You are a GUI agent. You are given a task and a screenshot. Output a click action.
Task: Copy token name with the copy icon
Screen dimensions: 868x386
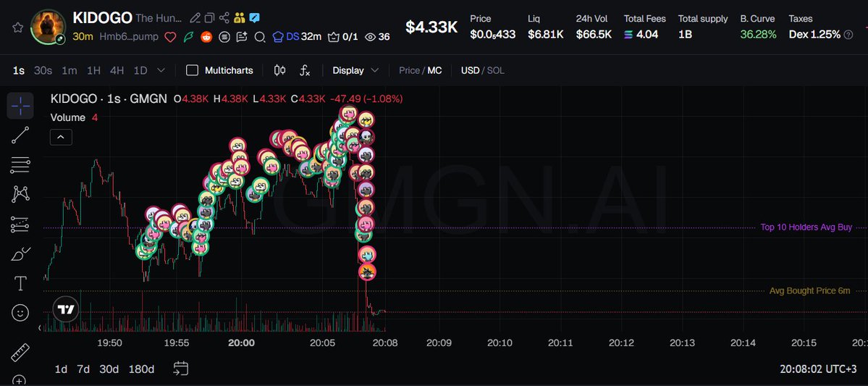(209, 17)
